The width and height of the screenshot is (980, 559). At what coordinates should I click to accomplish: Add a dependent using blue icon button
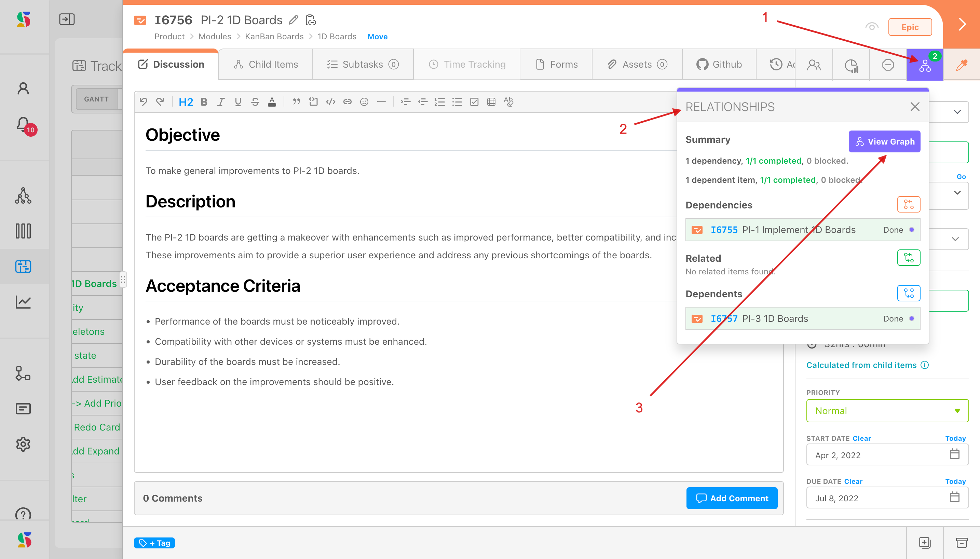click(908, 293)
